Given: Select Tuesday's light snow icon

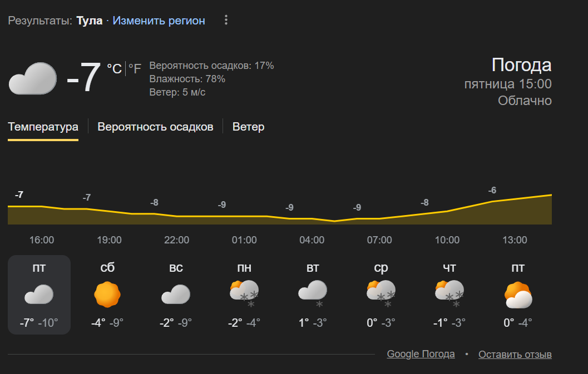Looking at the screenshot, I should point(313,295).
